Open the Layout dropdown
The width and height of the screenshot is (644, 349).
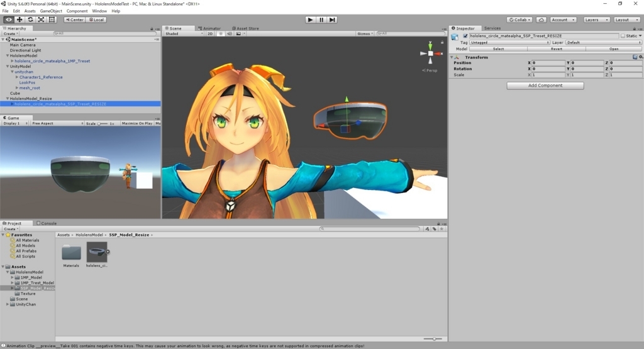tap(627, 19)
